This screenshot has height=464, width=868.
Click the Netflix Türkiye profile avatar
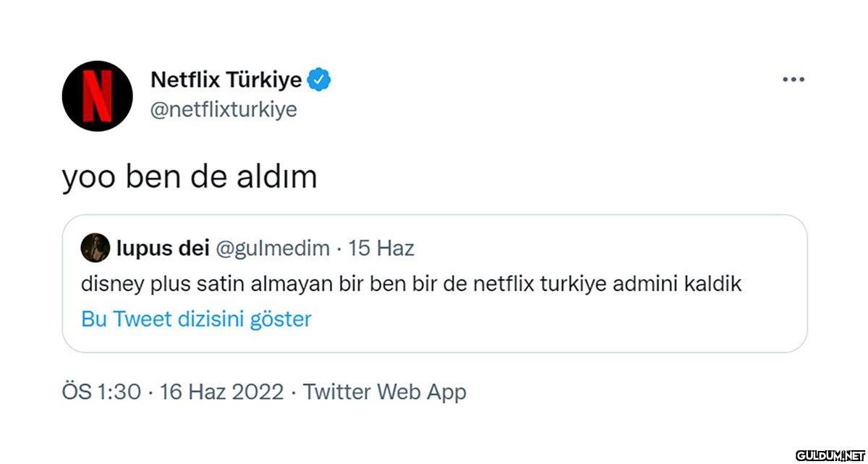click(97, 95)
